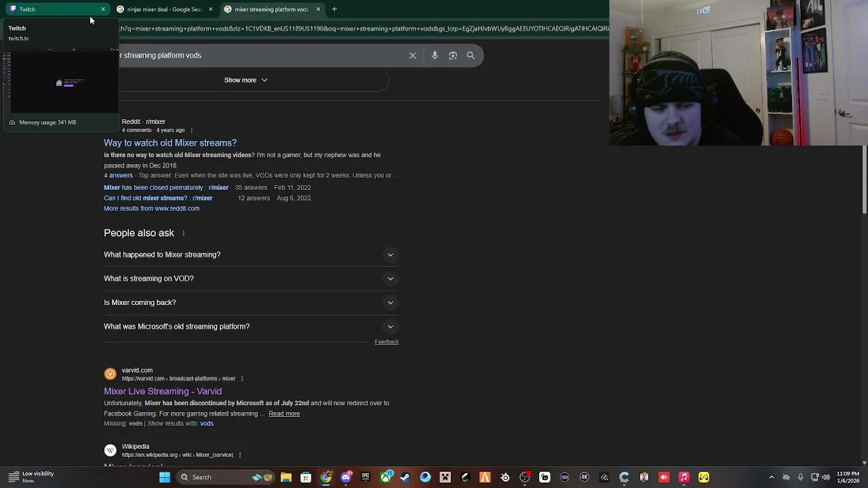The height and width of the screenshot is (488, 868).
Task: Open Can I find old mixer streams link
Action: point(158,199)
